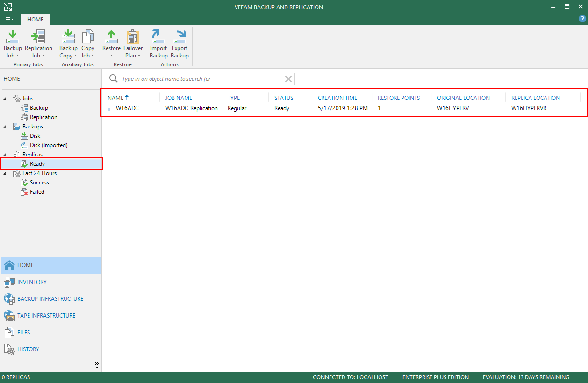Click the Success node icon
The image size is (588, 383).
tap(24, 183)
